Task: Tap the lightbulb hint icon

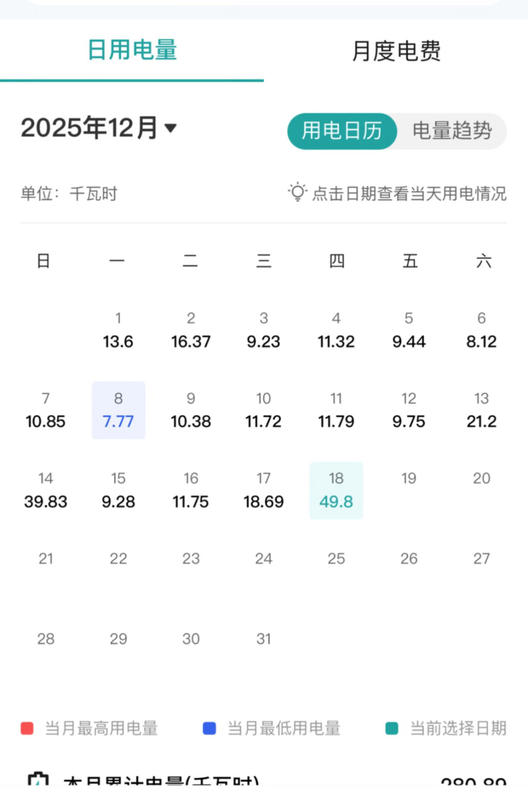Action: coord(297,192)
